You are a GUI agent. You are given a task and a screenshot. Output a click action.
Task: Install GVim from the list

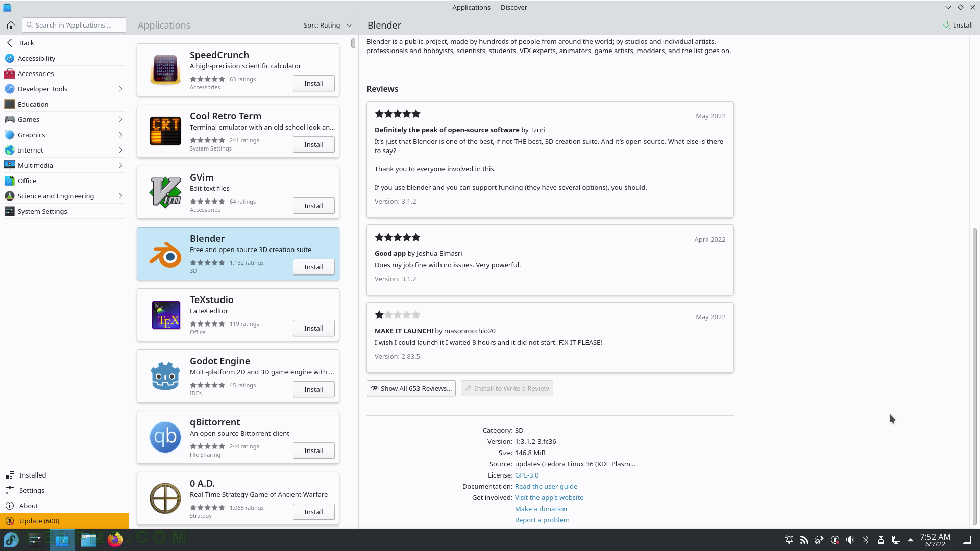click(x=314, y=206)
